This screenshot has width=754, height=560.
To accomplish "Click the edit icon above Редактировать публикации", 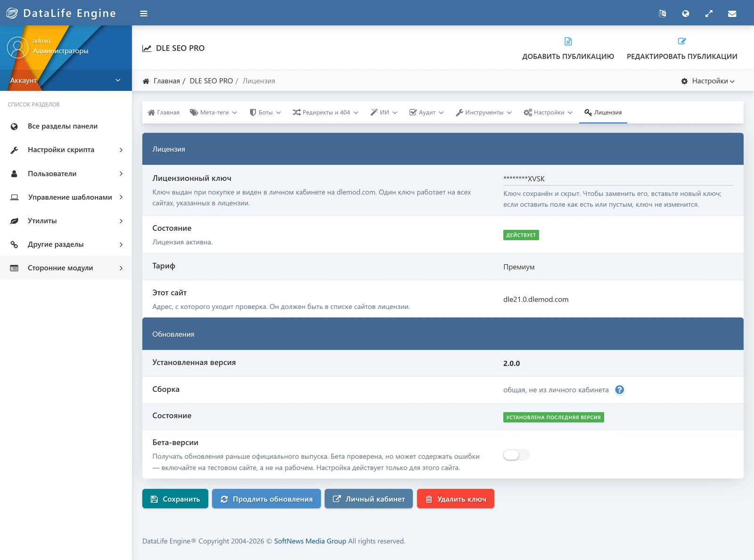I will click(682, 41).
